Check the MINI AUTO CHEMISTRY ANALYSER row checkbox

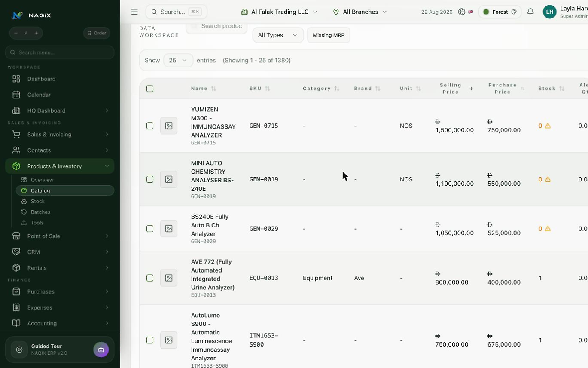pyautogui.click(x=150, y=179)
